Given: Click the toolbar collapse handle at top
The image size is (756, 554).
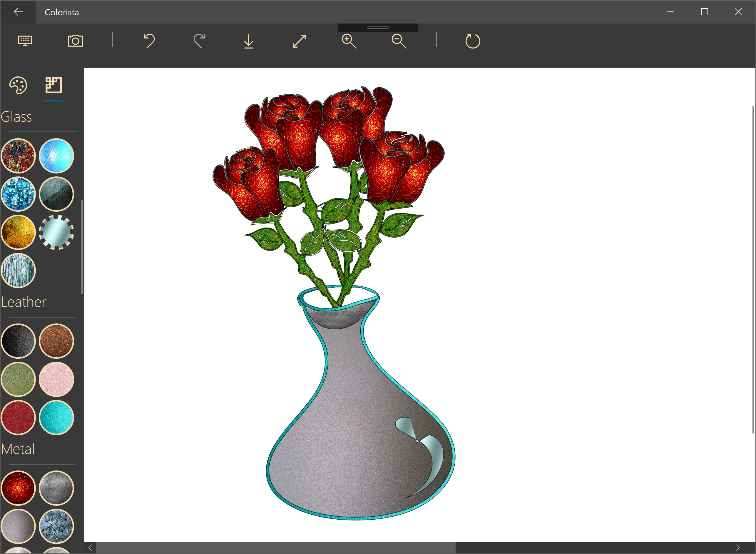Looking at the screenshot, I should tap(378, 28).
